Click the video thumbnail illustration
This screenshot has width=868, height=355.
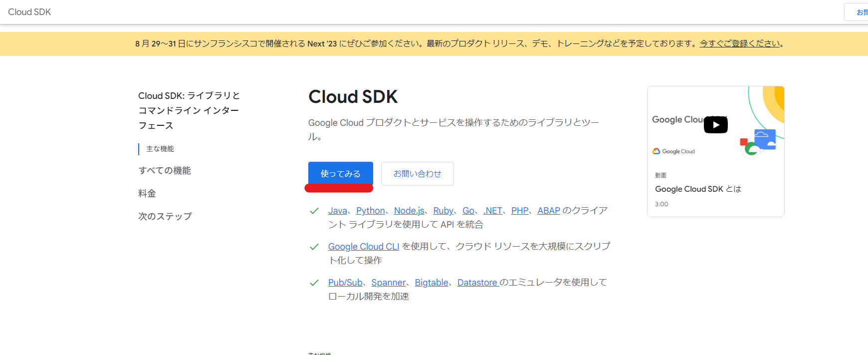click(x=716, y=124)
